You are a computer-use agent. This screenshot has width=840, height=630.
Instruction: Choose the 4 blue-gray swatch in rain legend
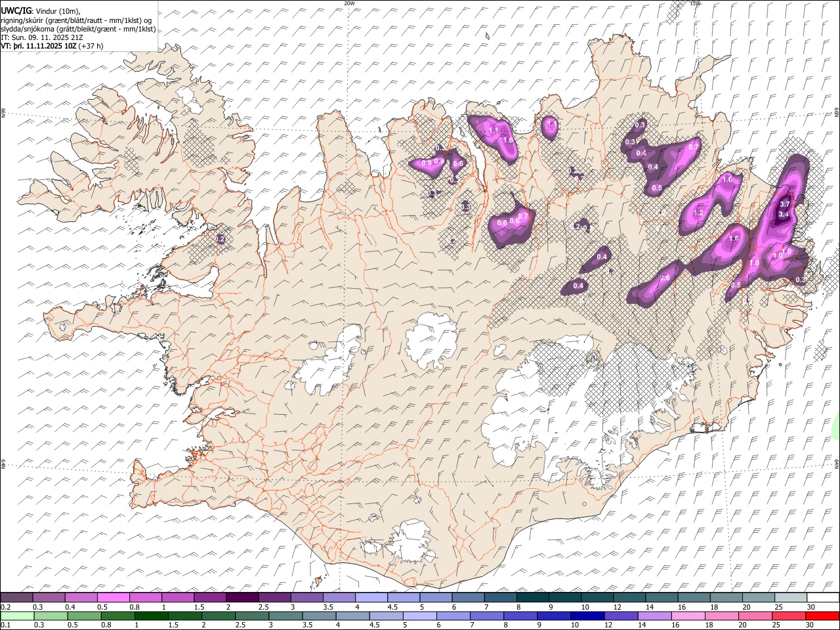(x=352, y=616)
